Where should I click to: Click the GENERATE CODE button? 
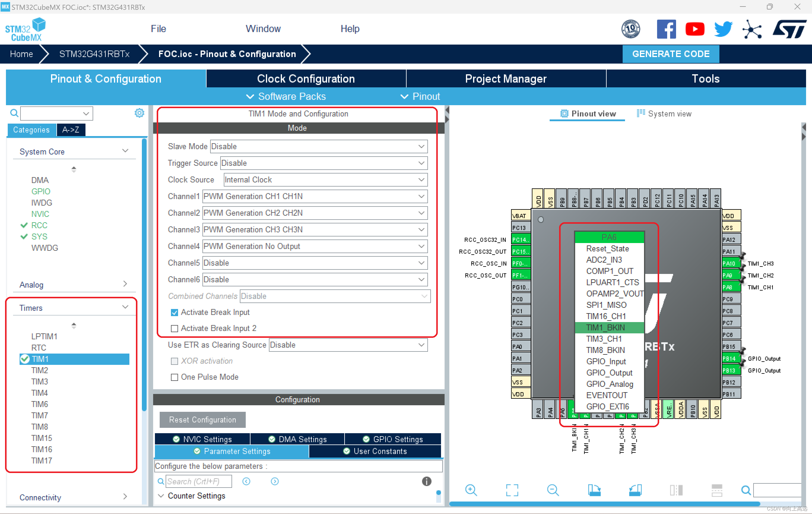click(670, 54)
